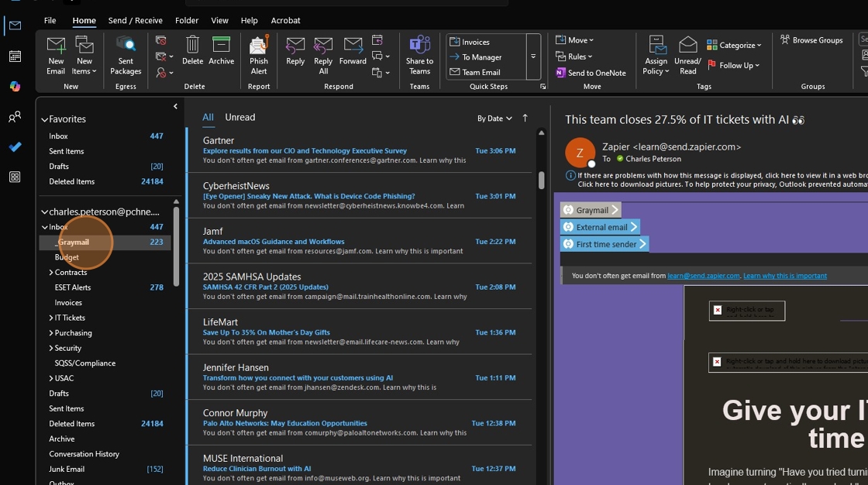Open the Assign Policy menu
The width and height of the screenshot is (868, 485).
pos(656,55)
